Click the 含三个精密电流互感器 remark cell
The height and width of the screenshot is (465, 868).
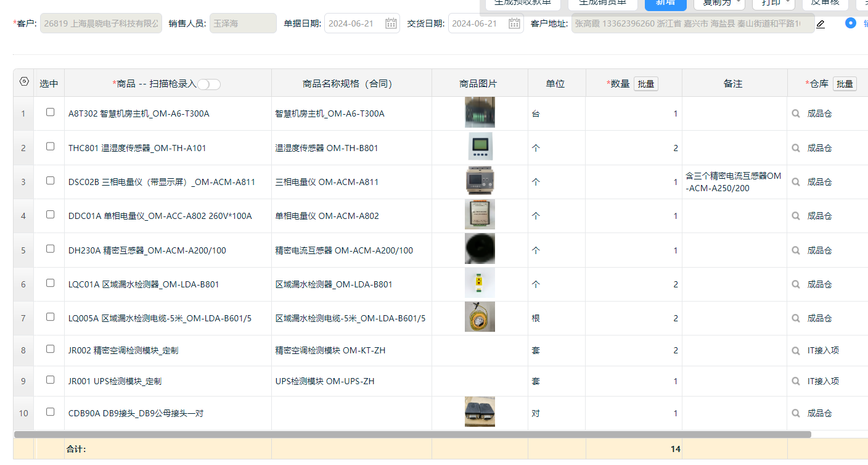(x=734, y=182)
